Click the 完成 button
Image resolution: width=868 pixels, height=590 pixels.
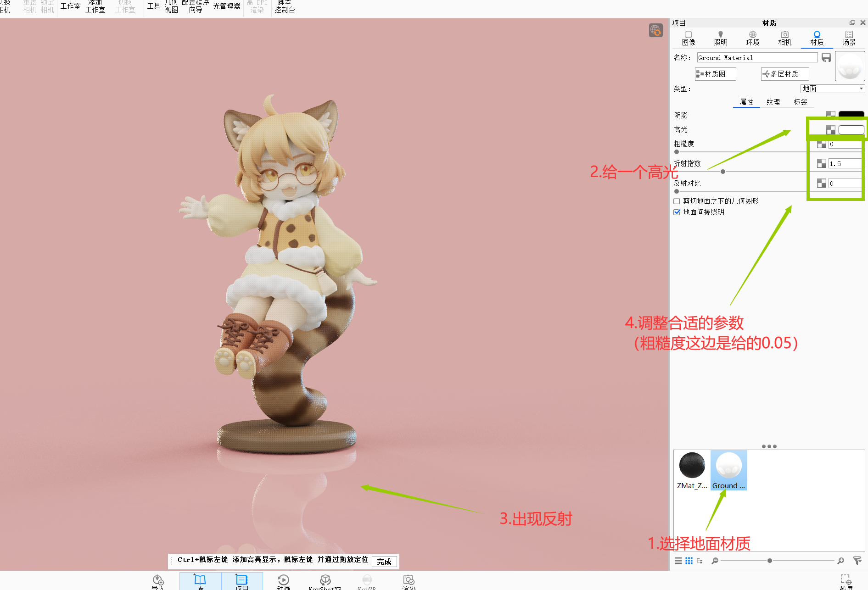pos(384,561)
